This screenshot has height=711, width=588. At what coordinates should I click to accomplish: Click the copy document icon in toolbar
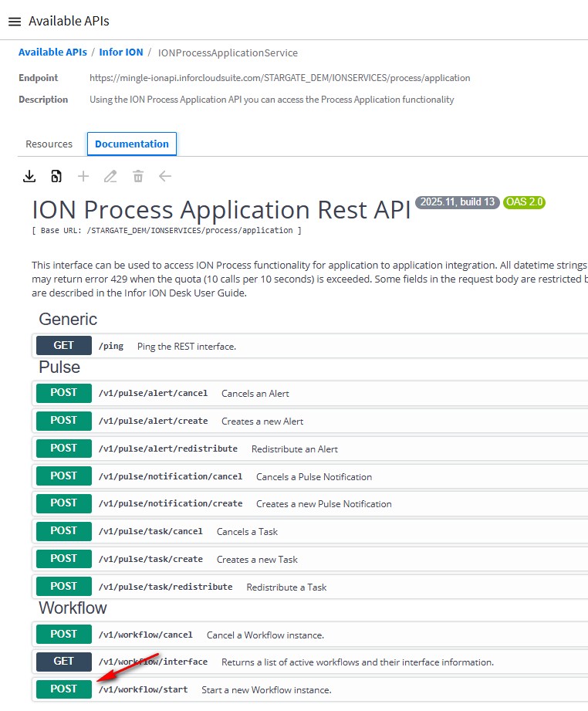(56, 177)
